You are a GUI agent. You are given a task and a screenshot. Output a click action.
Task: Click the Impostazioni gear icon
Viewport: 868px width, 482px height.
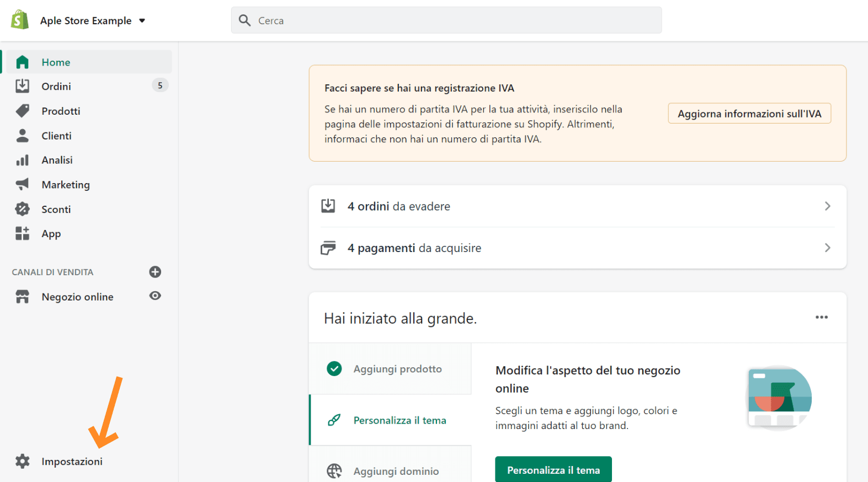coord(22,461)
